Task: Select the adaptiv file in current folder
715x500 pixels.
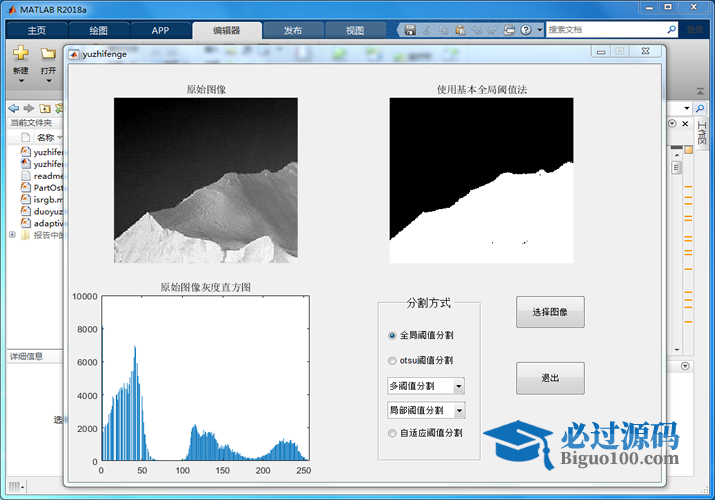Action: [x=41, y=223]
